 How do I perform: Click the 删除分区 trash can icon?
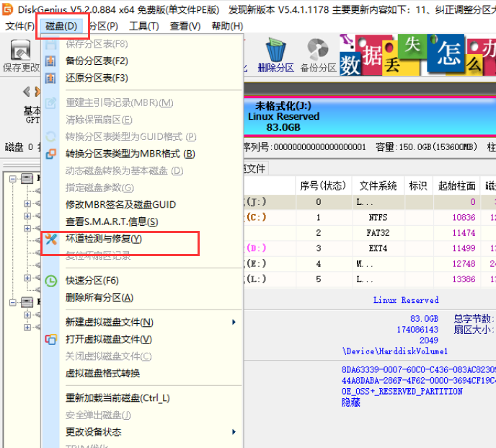tap(275, 53)
